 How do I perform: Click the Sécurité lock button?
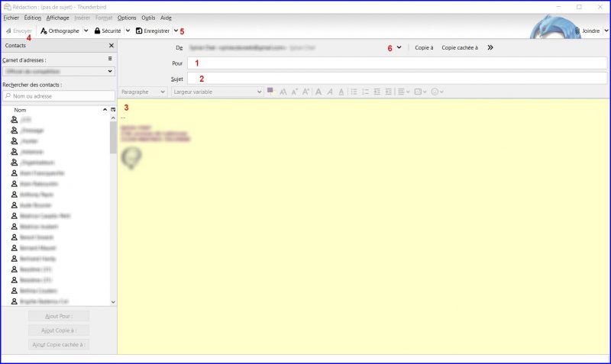[x=108, y=31]
